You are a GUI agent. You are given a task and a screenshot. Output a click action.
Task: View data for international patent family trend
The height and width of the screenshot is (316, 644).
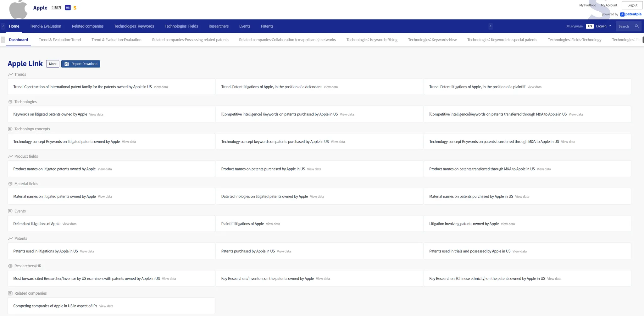[161, 87]
